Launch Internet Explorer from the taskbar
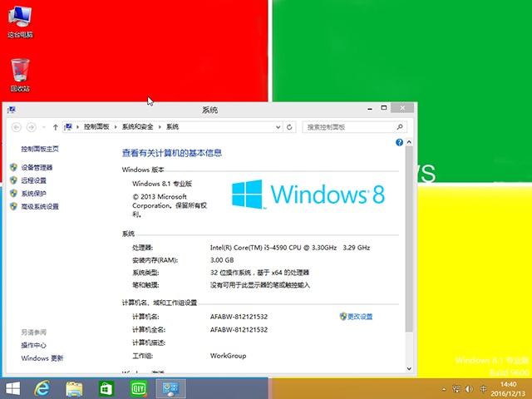 click(43, 388)
